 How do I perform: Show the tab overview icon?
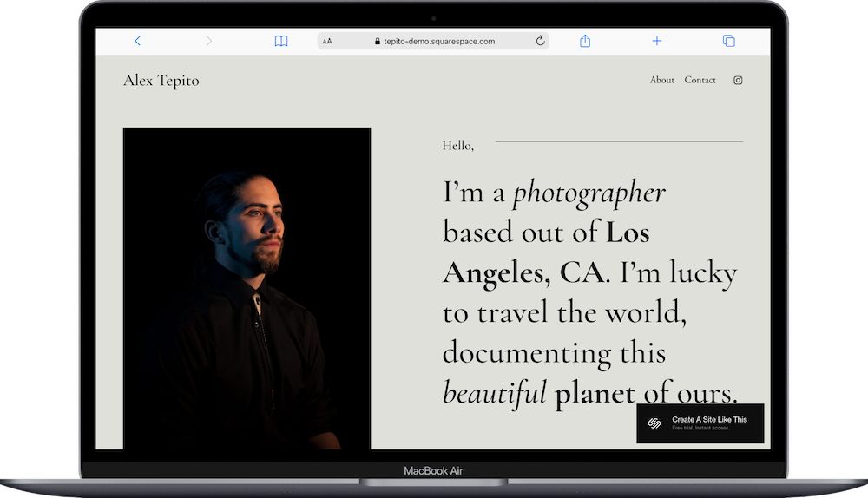[728, 41]
